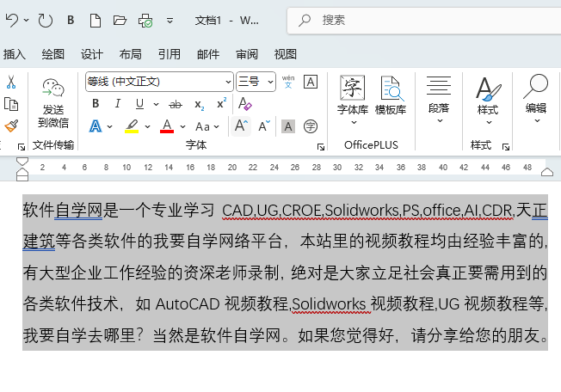Click the bold B in quick access toolbar
The image size is (561, 392).
[x=71, y=21]
